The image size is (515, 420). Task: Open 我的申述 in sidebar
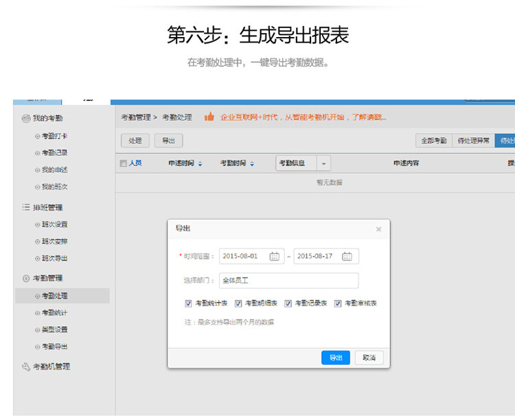click(54, 170)
